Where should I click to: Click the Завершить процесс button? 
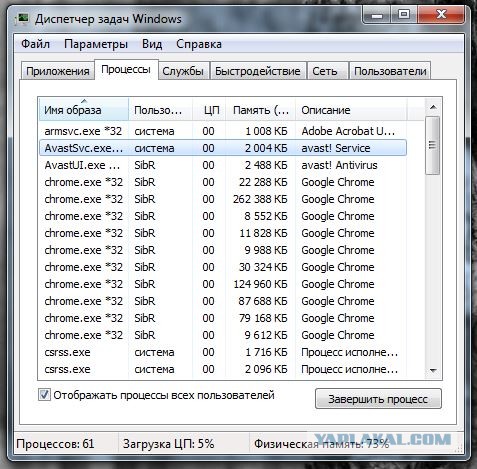(378, 399)
